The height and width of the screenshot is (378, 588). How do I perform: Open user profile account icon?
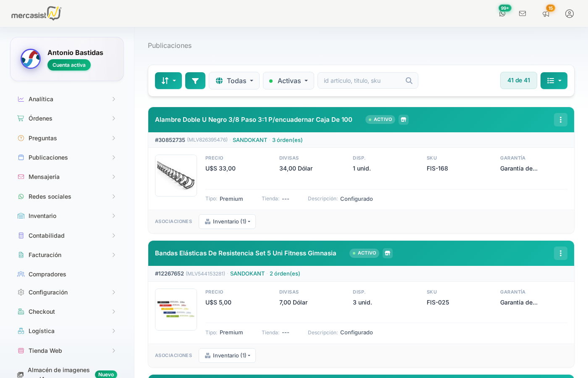[570, 13]
